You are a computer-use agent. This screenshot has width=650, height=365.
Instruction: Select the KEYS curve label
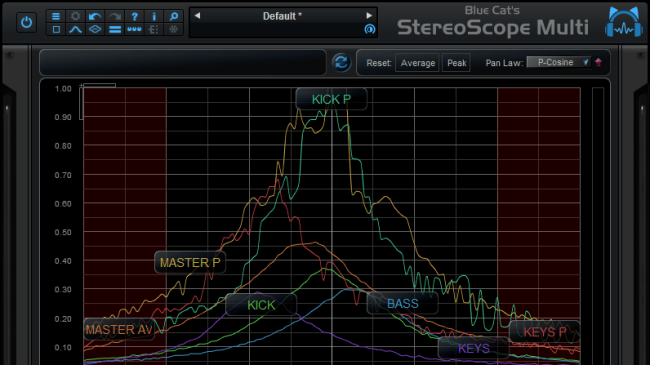[473, 348]
